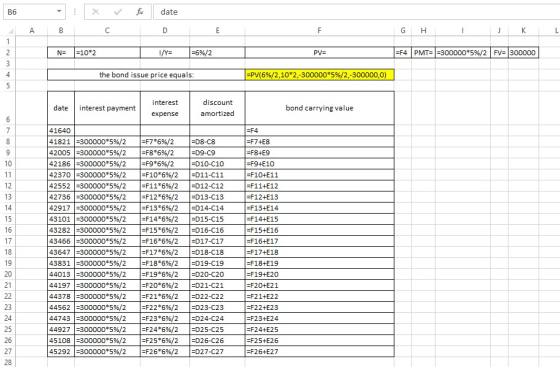Select column H header

click(x=423, y=31)
